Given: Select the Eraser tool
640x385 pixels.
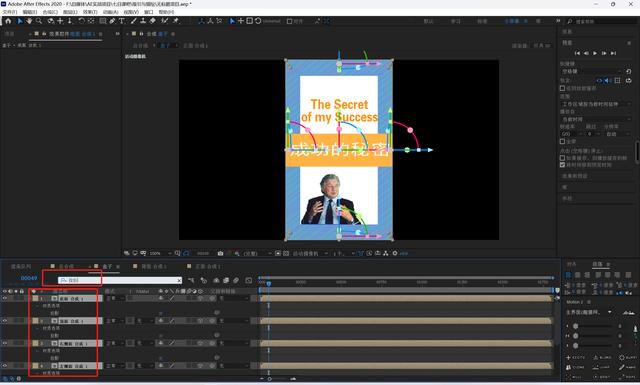Looking at the screenshot, I should click(x=152, y=21).
